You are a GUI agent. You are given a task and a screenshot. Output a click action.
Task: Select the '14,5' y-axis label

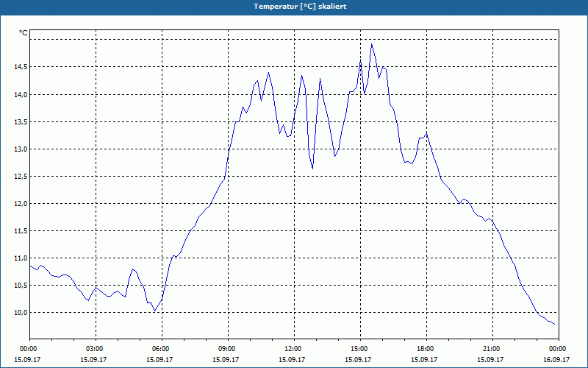(21, 67)
